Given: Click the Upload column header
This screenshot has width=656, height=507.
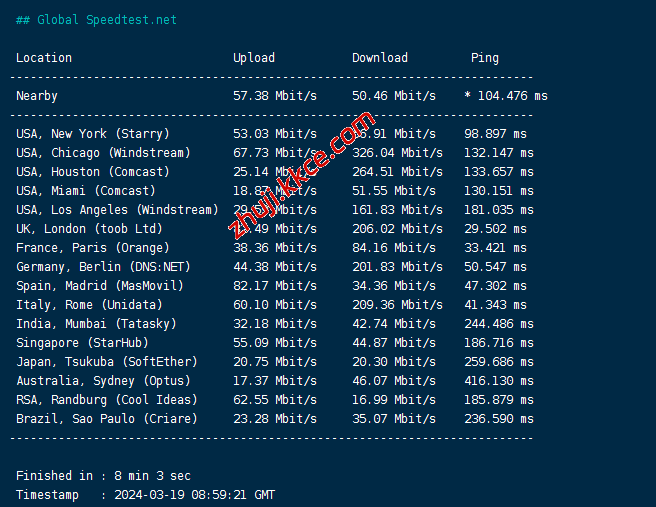Looking at the screenshot, I should coord(254,58).
